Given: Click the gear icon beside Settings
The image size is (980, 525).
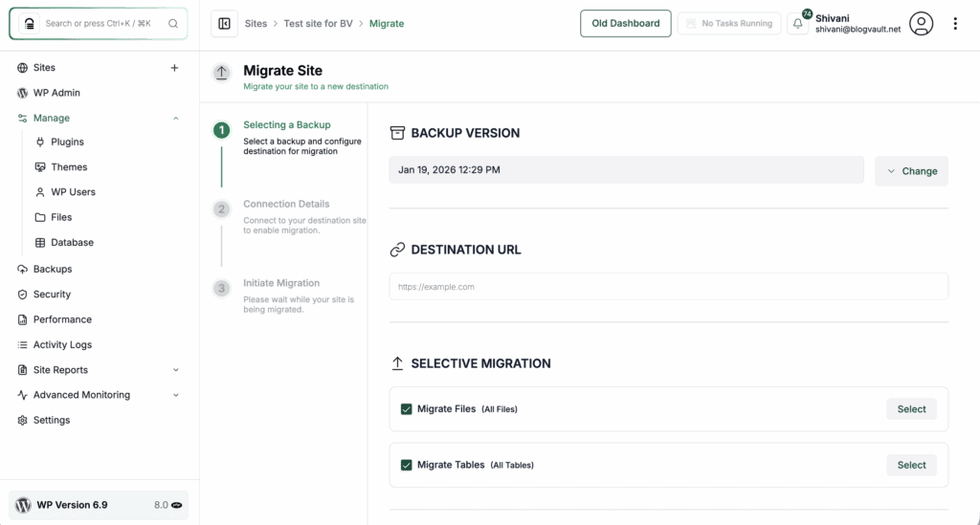Looking at the screenshot, I should [x=23, y=420].
